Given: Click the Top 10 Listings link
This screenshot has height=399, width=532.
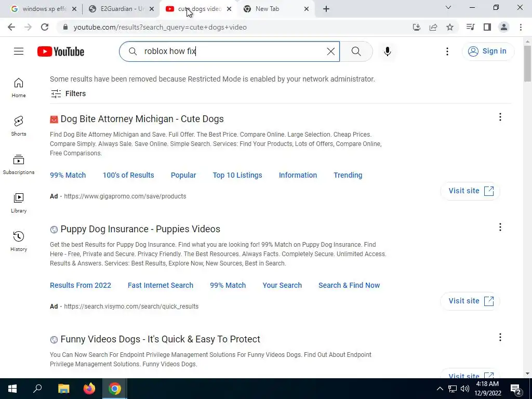Looking at the screenshot, I should (x=237, y=175).
